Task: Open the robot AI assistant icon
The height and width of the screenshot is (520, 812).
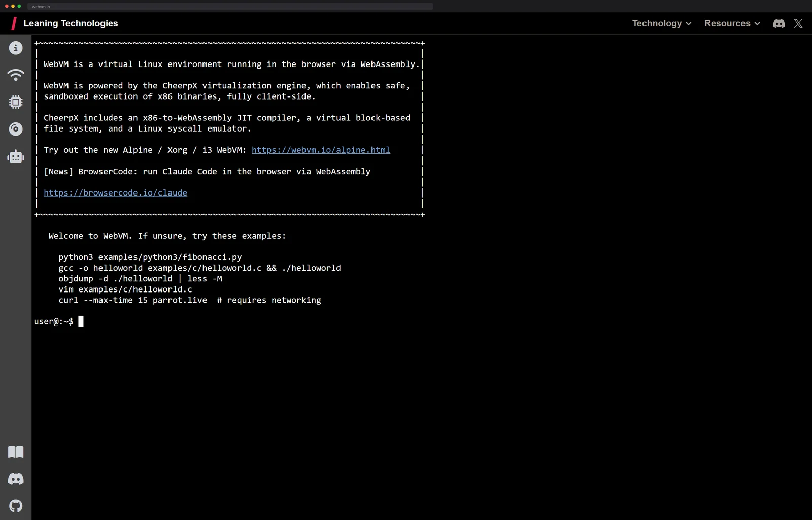Action: coord(16,156)
